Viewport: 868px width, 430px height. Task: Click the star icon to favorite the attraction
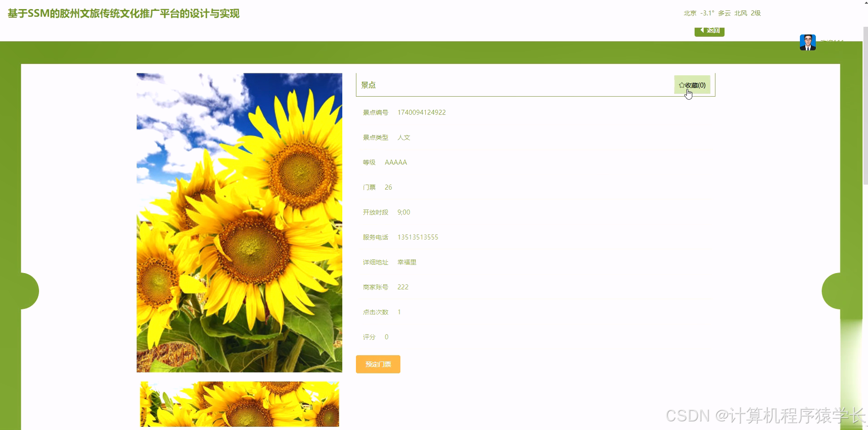[x=681, y=85]
